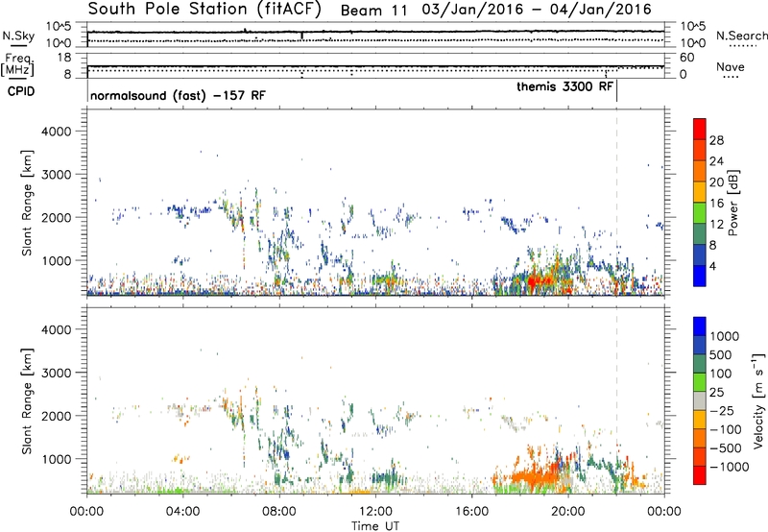Click the "4000" tick on the power panel
768x532 pixels.
56,132
